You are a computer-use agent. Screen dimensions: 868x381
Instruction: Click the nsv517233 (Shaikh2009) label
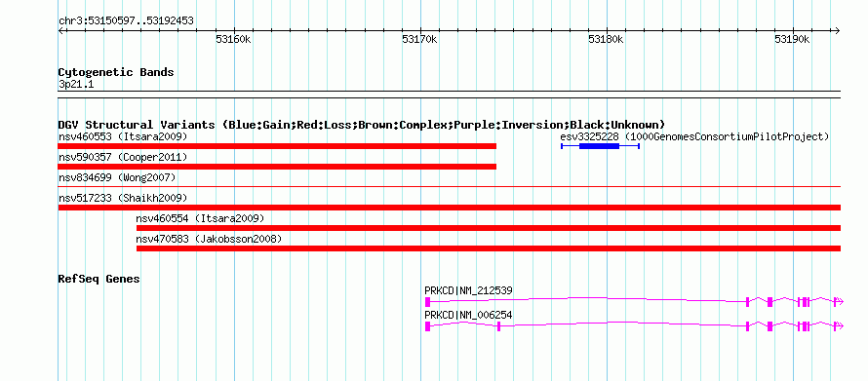click(123, 198)
